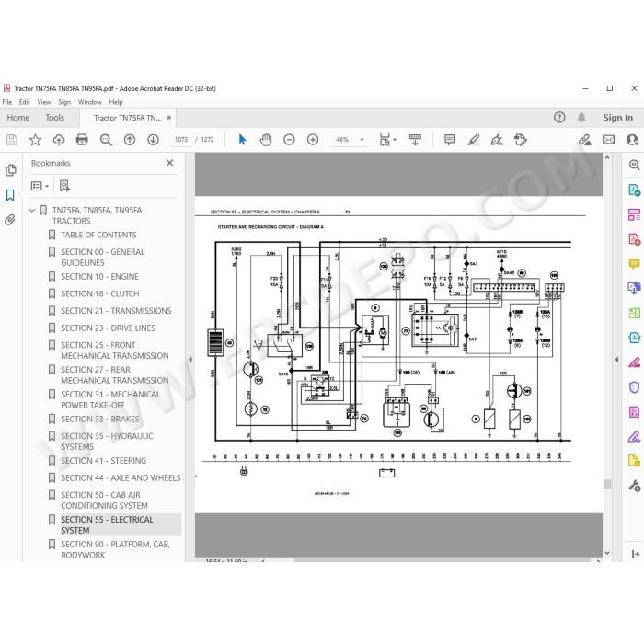Click the page number input field
The width and height of the screenshot is (644, 644).
(x=180, y=140)
